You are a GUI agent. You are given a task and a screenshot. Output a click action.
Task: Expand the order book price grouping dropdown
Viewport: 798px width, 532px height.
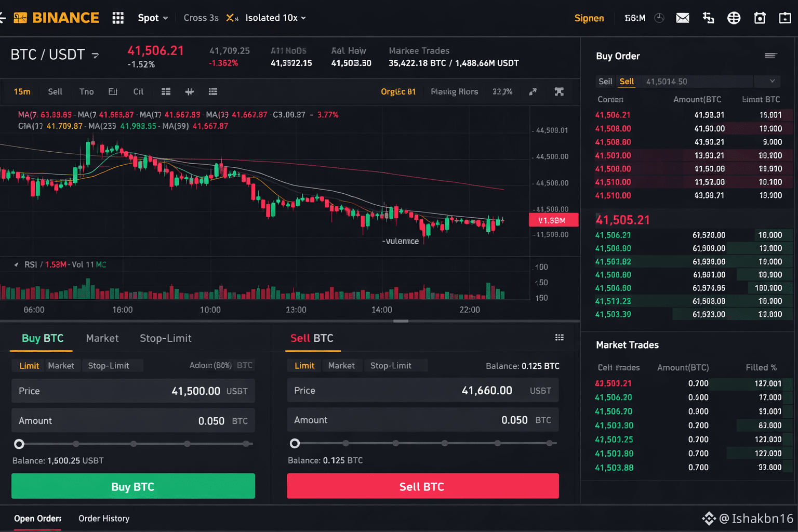coord(772,82)
